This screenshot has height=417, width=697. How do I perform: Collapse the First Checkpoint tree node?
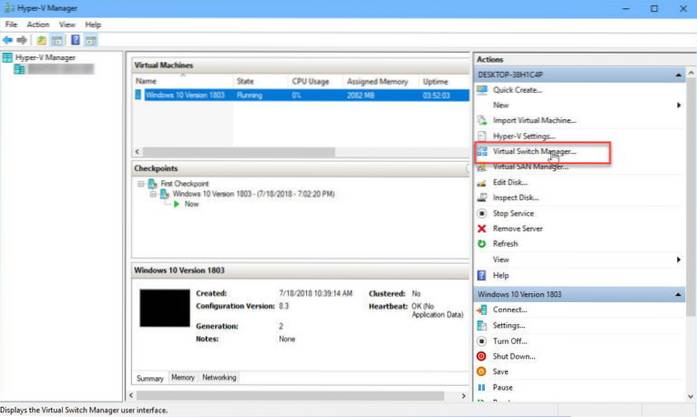click(x=140, y=184)
